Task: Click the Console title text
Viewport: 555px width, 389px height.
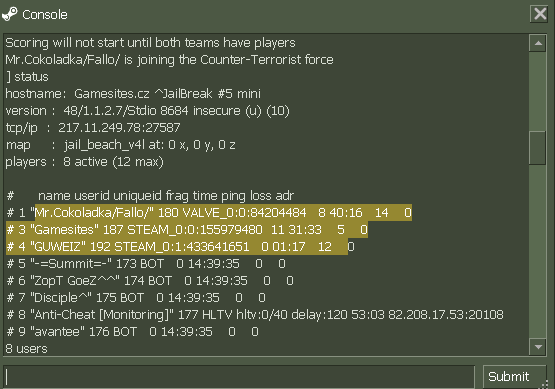Action: 45,15
